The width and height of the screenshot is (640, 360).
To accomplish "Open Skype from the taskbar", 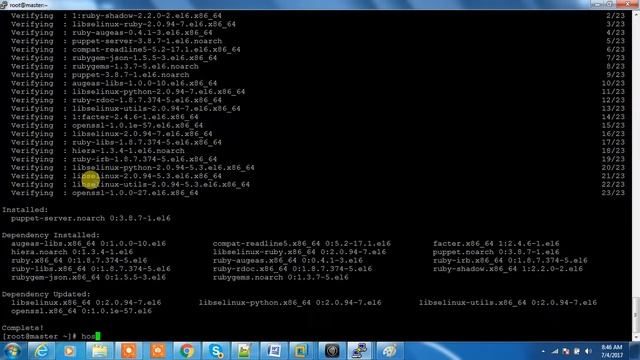I will [216, 351].
